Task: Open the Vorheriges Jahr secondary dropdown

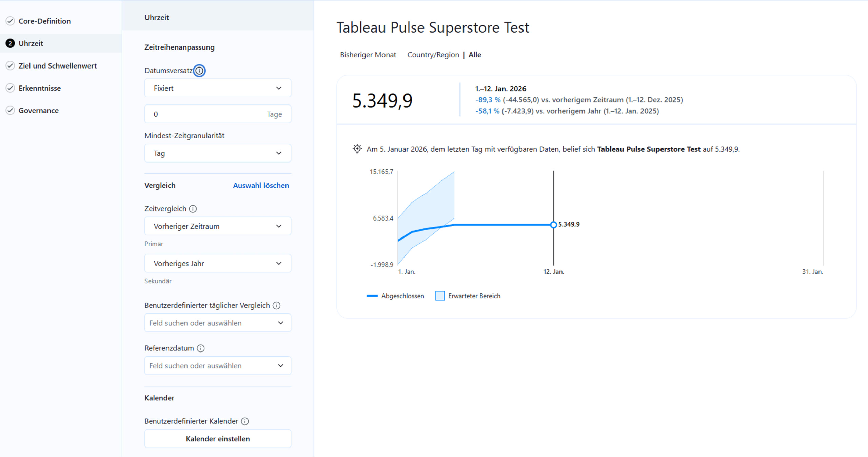Action: (x=218, y=263)
